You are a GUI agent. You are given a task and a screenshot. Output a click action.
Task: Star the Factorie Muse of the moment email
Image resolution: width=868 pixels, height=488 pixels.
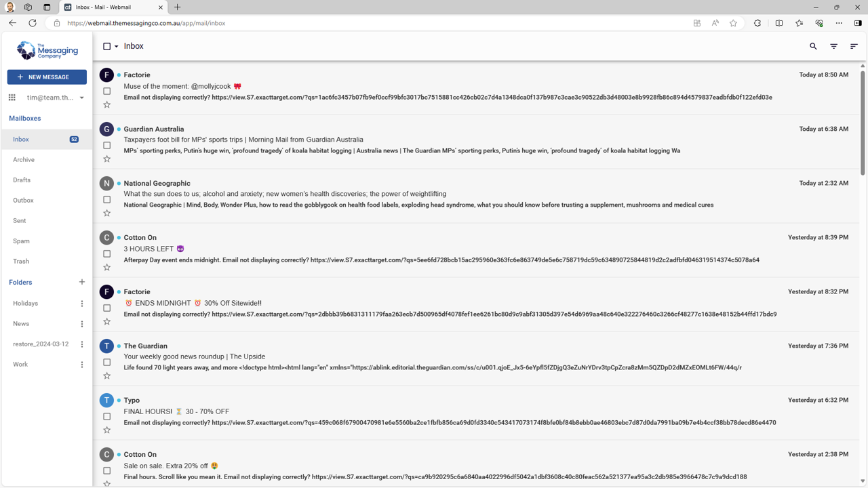coord(106,105)
